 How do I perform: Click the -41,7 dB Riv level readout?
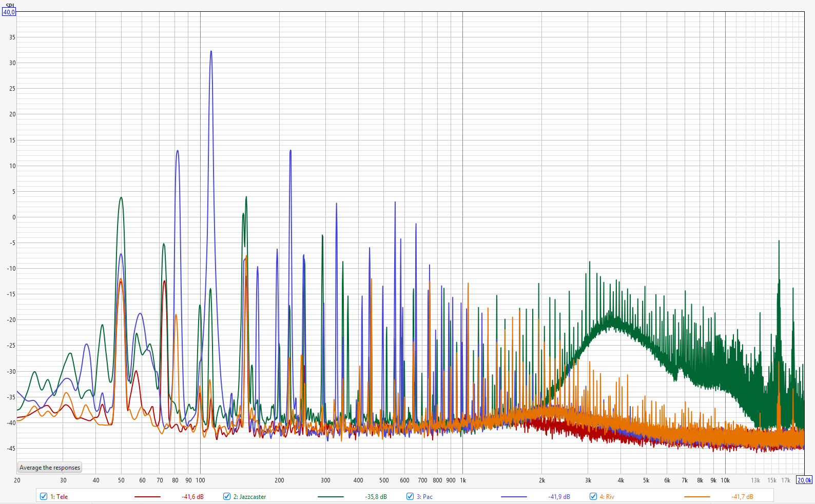coord(742,497)
